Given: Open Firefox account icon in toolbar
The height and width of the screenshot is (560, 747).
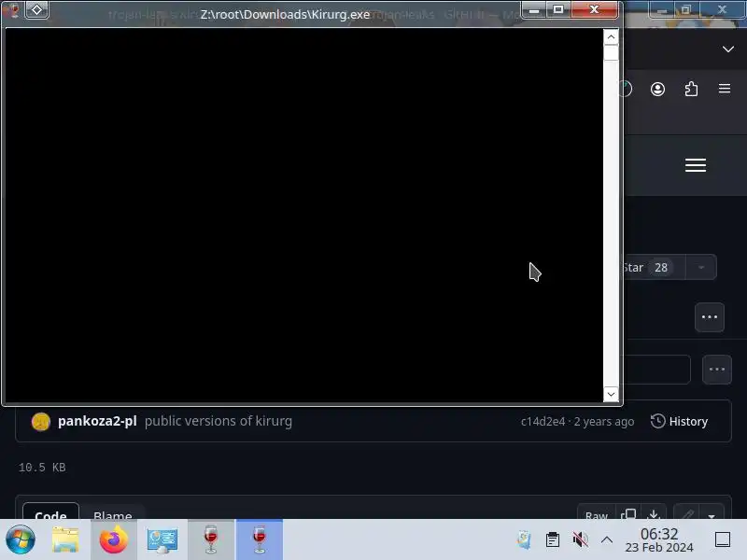Looking at the screenshot, I should tap(657, 89).
